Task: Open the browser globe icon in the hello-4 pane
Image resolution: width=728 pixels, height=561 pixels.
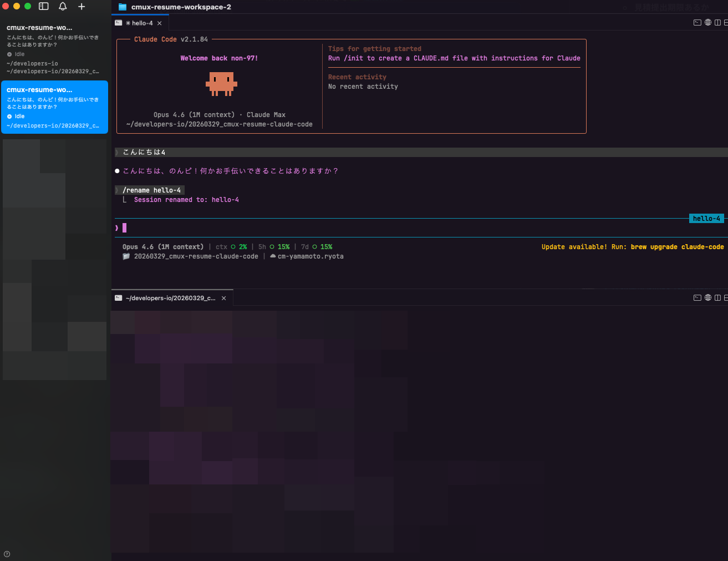Action: click(708, 22)
